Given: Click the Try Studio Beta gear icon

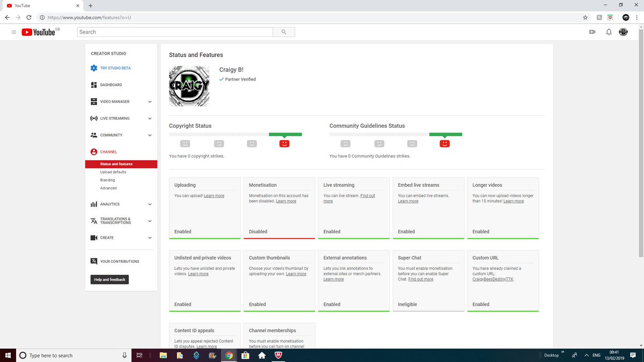Looking at the screenshot, I should click(94, 68).
